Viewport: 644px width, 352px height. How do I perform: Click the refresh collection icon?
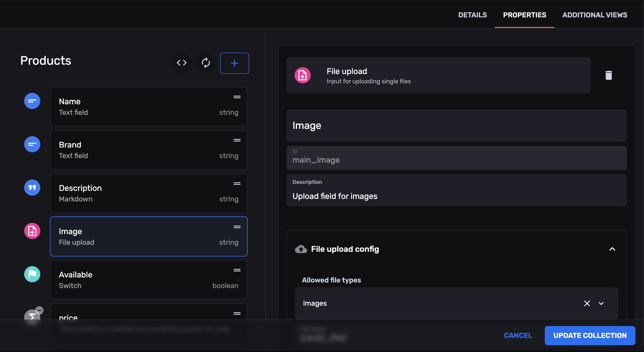[x=205, y=63]
